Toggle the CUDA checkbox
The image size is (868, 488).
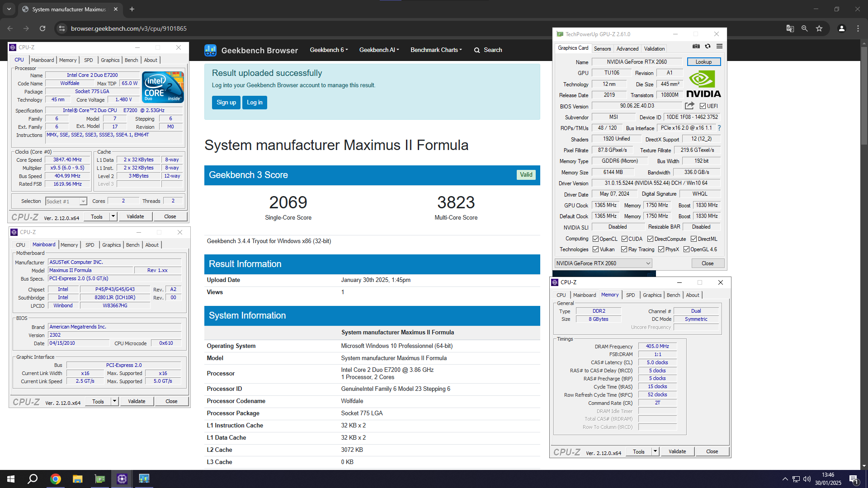[624, 239]
